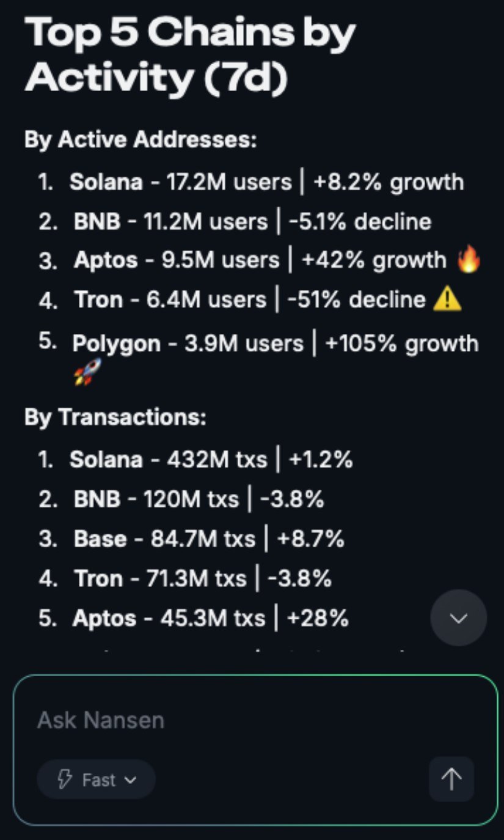Viewport: 504px width, 840px height.
Task: Click the Top 5 Chains by Activity heading
Action: (189, 55)
